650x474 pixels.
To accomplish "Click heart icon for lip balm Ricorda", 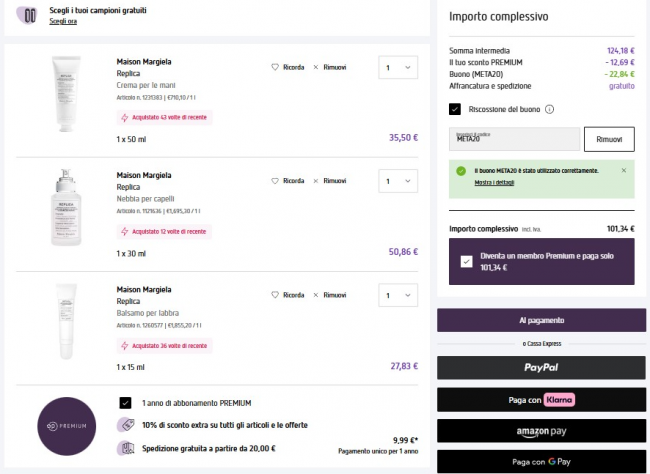I will (275, 295).
